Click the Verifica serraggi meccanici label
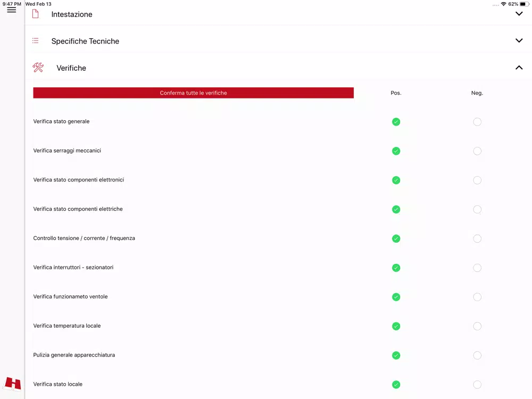The width and height of the screenshot is (532, 399). [67, 151]
